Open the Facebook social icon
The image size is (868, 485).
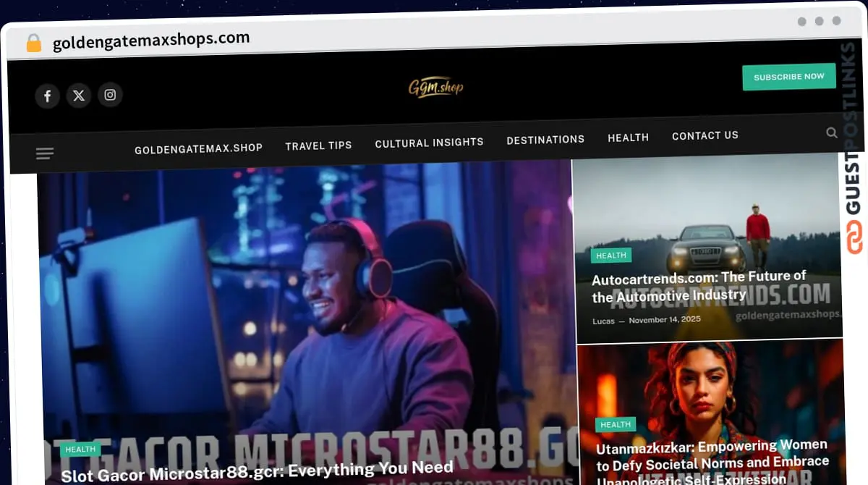(x=47, y=96)
